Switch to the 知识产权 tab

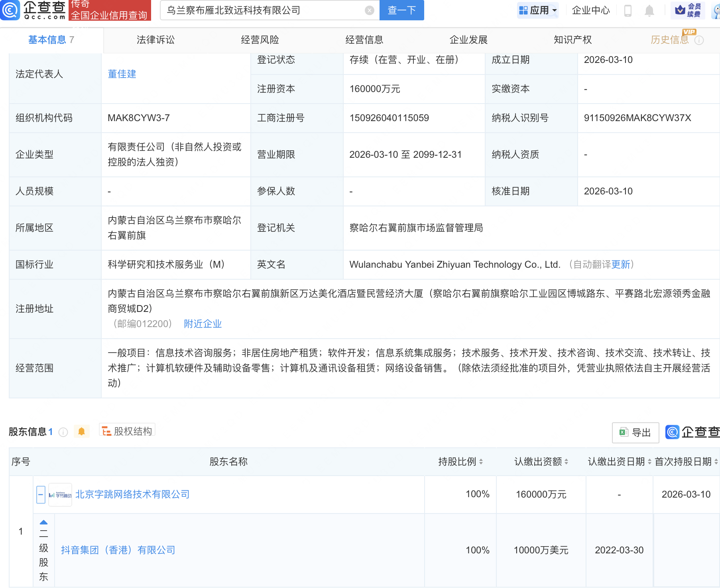coord(572,40)
